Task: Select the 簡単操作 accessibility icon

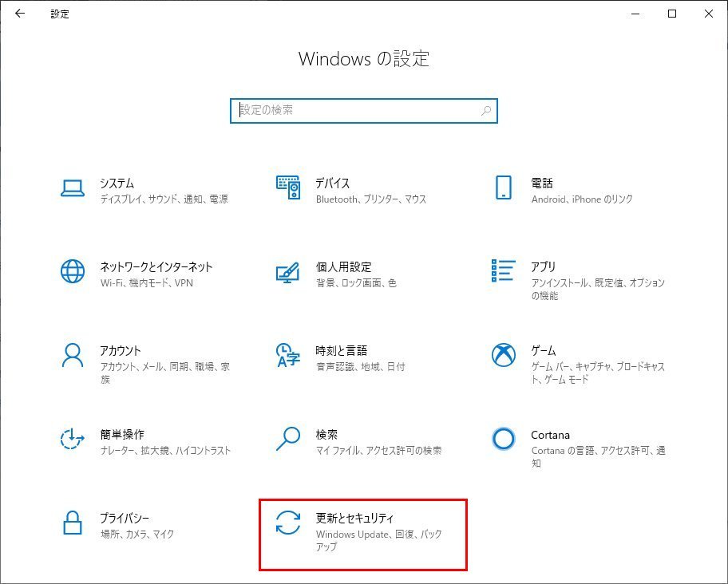Action: pos(73,439)
